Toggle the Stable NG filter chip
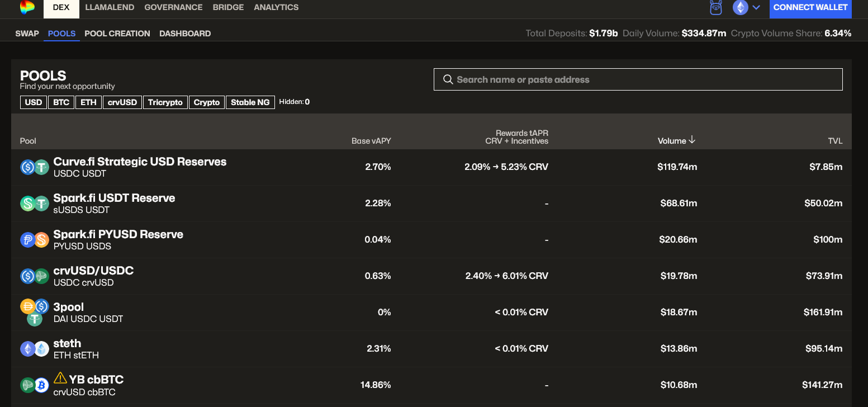Screen dimensions: 868x407 (250, 102)
